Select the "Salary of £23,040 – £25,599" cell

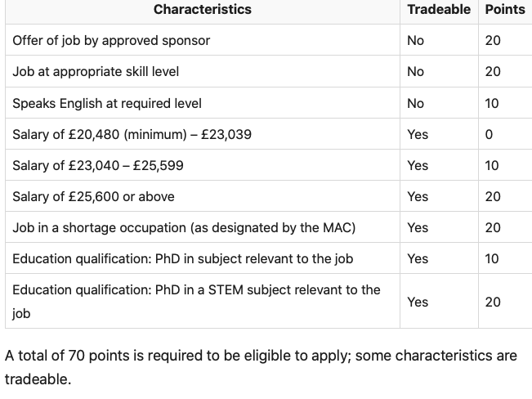[x=98, y=165]
